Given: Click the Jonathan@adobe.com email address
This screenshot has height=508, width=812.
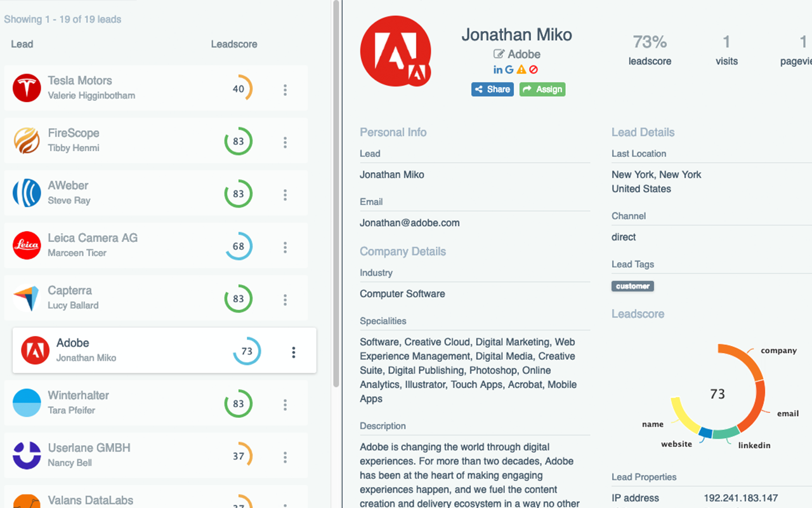Looking at the screenshot, I should point(410,223).
